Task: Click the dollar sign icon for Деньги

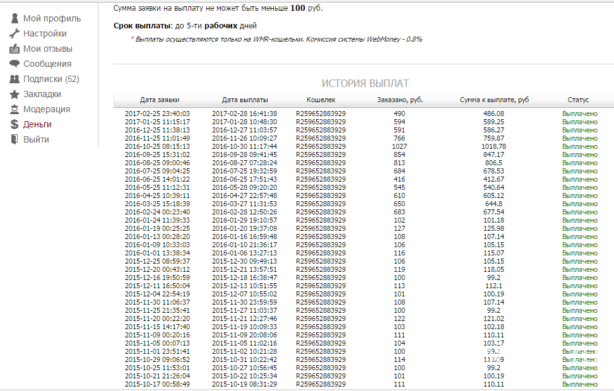Action: tap(14, 124)
